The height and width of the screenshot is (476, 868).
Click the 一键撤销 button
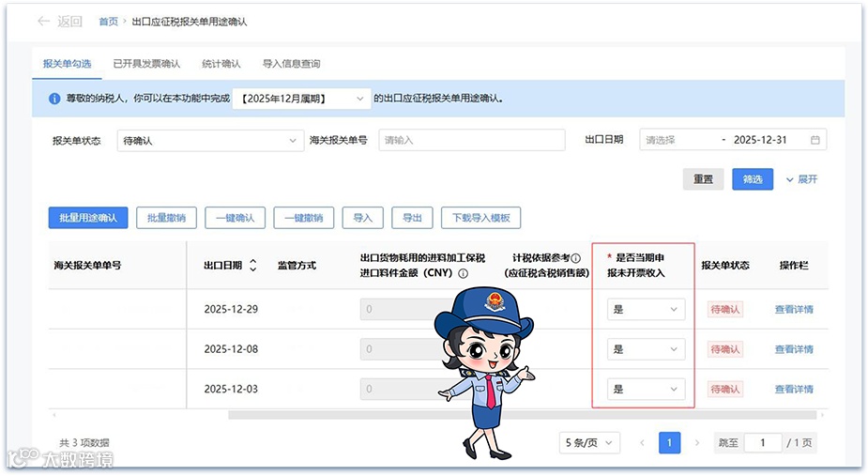click(x=304, y=218)
